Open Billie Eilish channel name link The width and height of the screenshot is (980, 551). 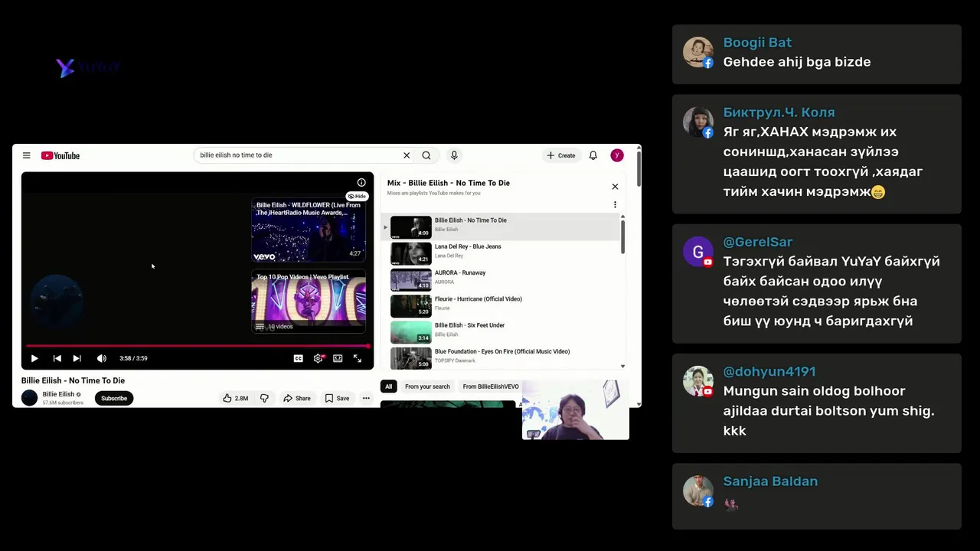point(58,394)
